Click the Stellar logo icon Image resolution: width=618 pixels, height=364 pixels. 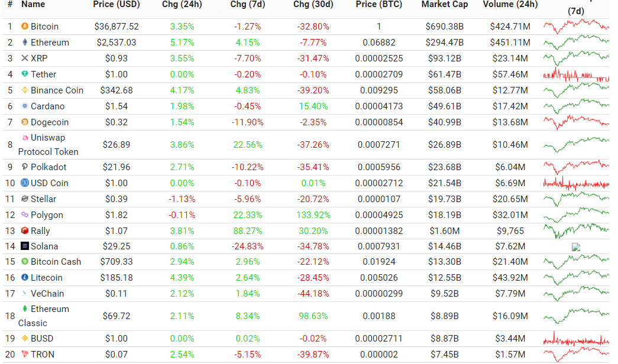click(24, 199)
